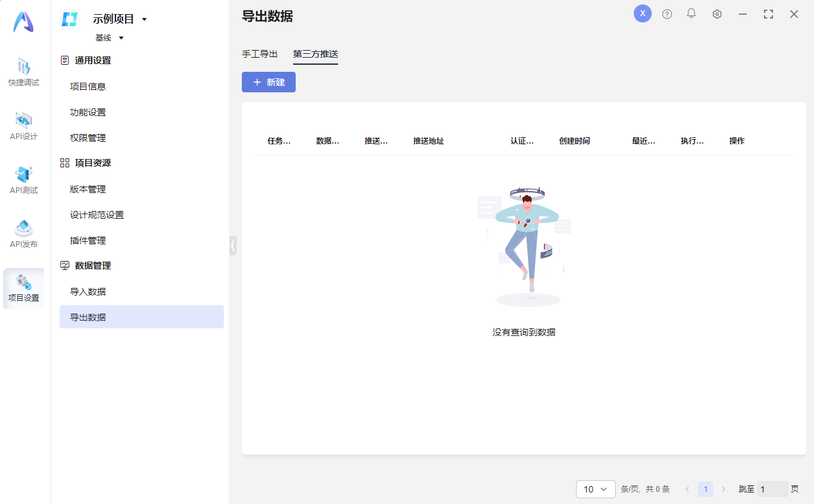Open the settings gear icon
The image size is (814, 504).
(x=717, y=14)
